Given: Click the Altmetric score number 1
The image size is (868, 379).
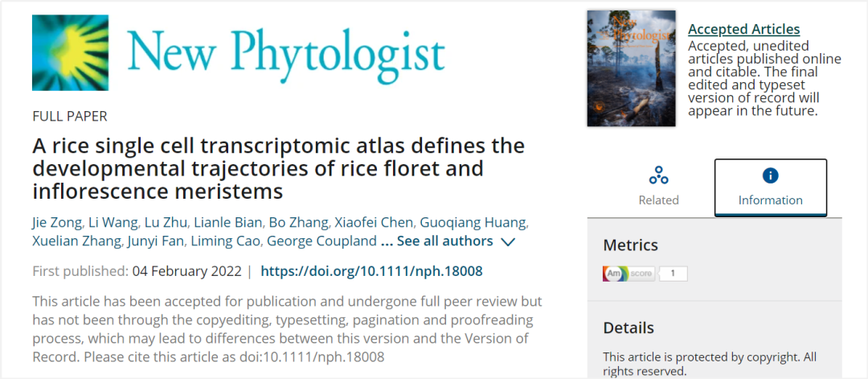Looking at the screenshot, I should coord(674,274).
